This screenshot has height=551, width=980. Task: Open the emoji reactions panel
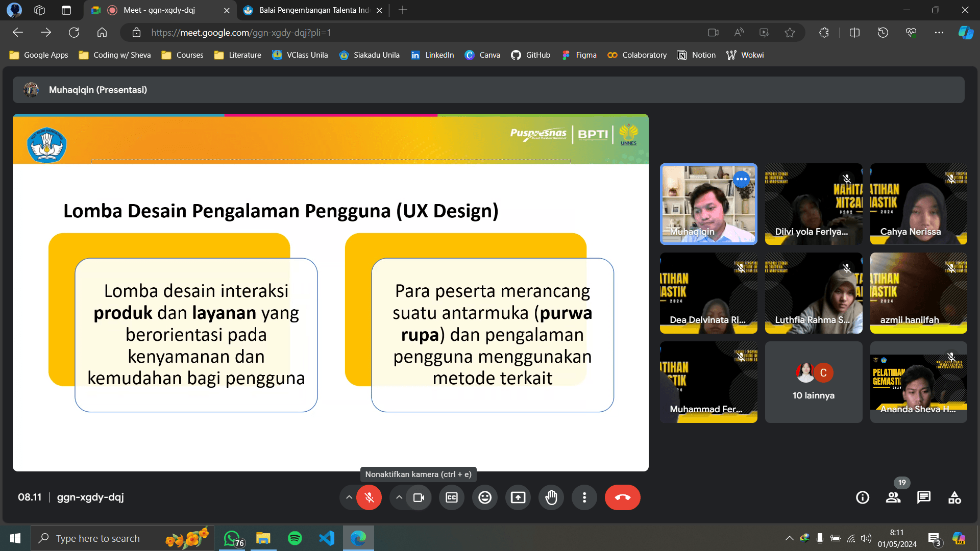coord(485,497)
